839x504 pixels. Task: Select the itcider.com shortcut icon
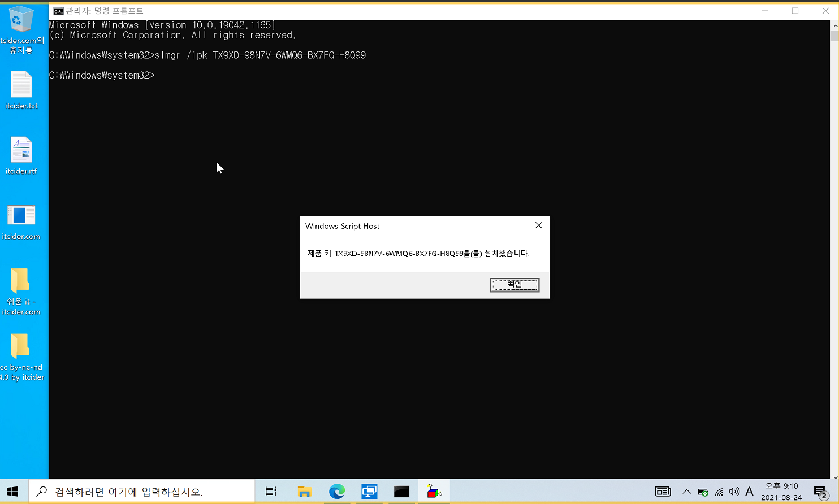(21, 221)
